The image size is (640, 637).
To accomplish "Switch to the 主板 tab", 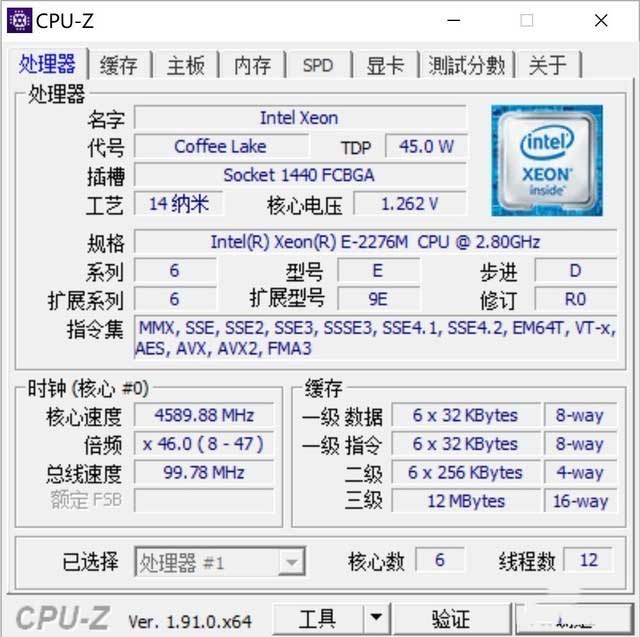I will tap(186, 65).
